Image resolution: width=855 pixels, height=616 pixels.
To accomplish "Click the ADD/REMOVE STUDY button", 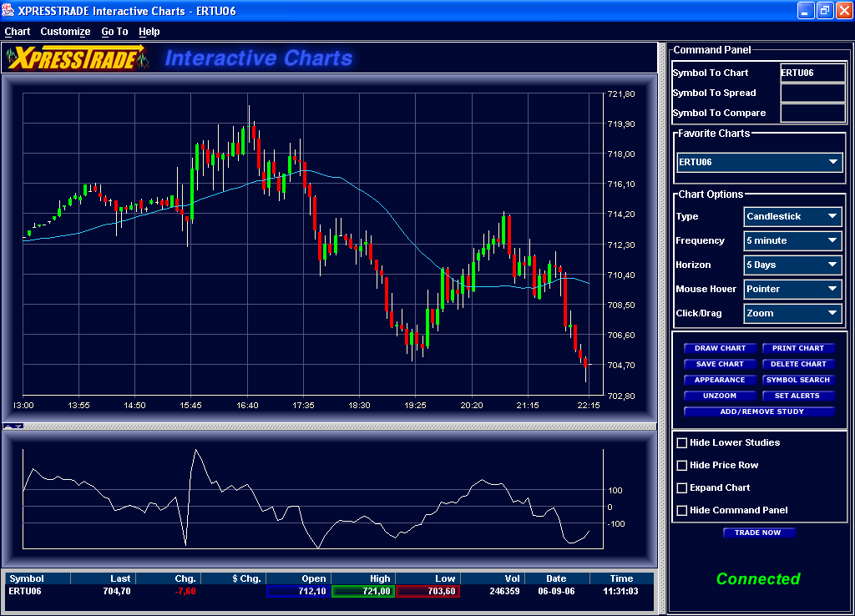I will [x=760, y=412].
